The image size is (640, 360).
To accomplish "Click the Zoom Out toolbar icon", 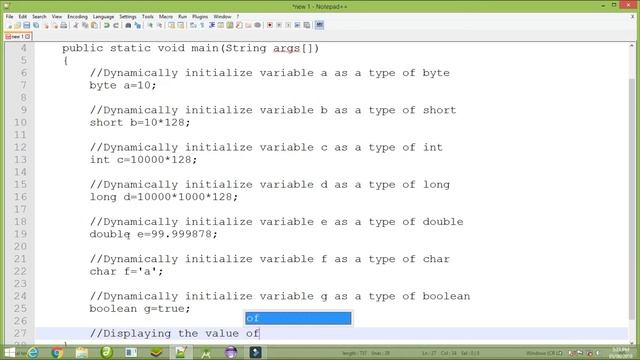I will click(x=159, y=25).
